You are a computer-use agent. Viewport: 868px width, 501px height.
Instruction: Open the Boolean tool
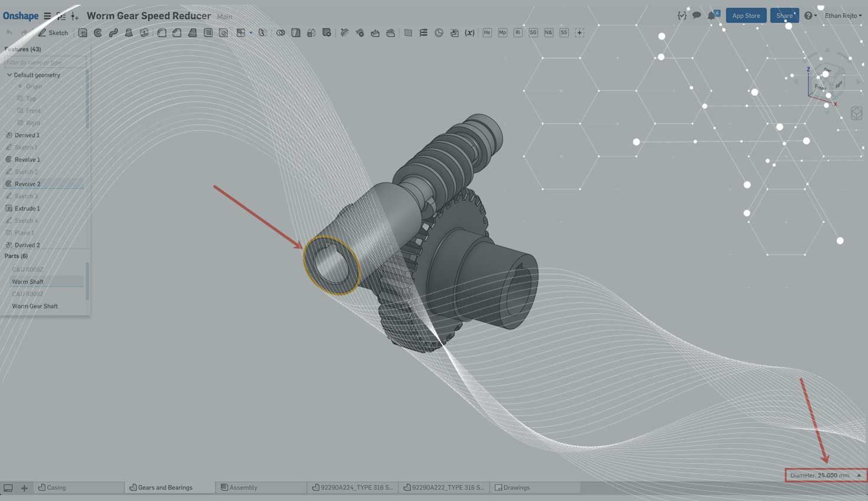tap(280, 33)
